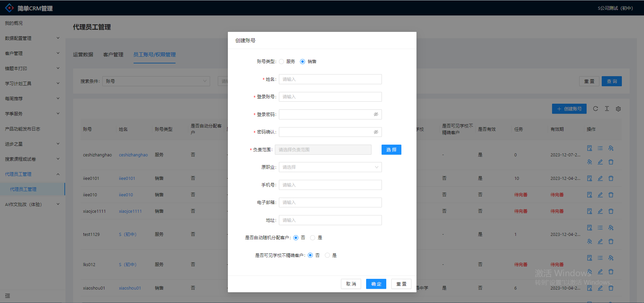Toggle password confirmation visibility eye icon
The width and height of the screenshot is (644, 303).
(x=376, y=132)
